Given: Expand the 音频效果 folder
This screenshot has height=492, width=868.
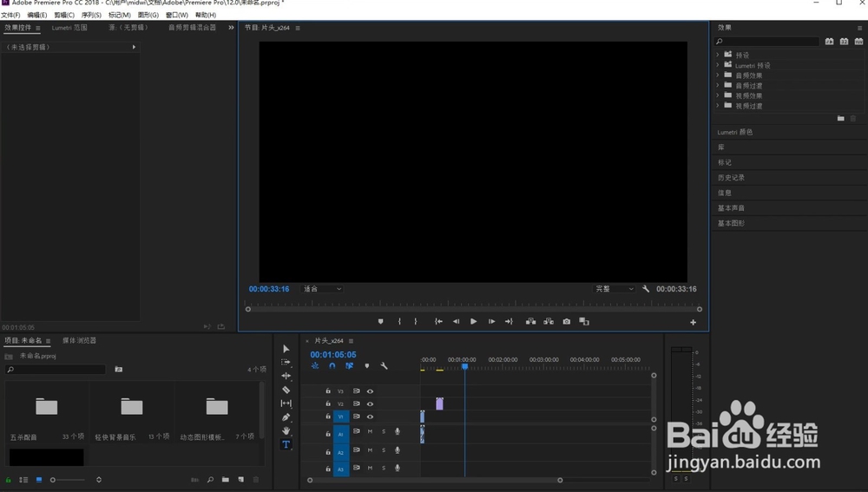Looking at the screenshot, I should click(718, 75).
